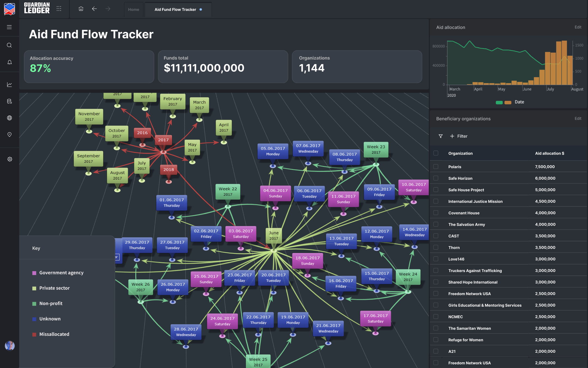Click the Allocation accuracy 87% card

coord(89,67)
